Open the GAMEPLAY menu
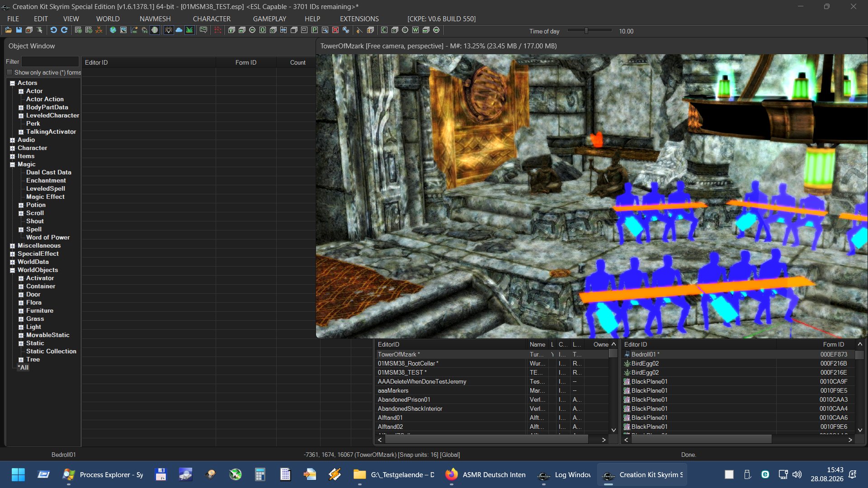Image resolution: width=868 pixels, height=488 pixels. (x=269, y=19)
